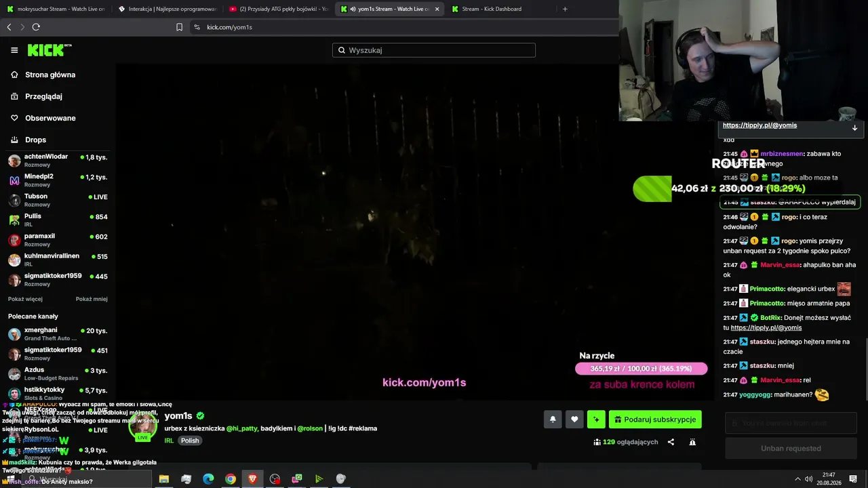
Task: Click Podaruj subskrypcje button
Action: point(655,420)
